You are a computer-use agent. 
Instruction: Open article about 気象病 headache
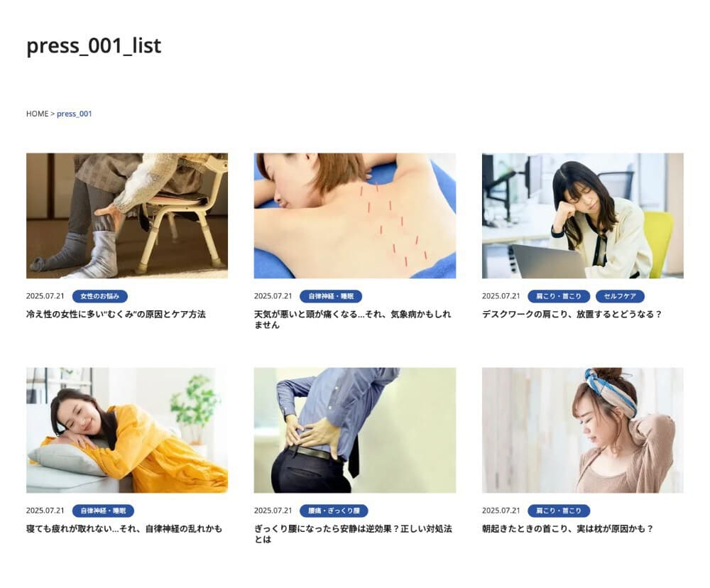pos(352,320)
